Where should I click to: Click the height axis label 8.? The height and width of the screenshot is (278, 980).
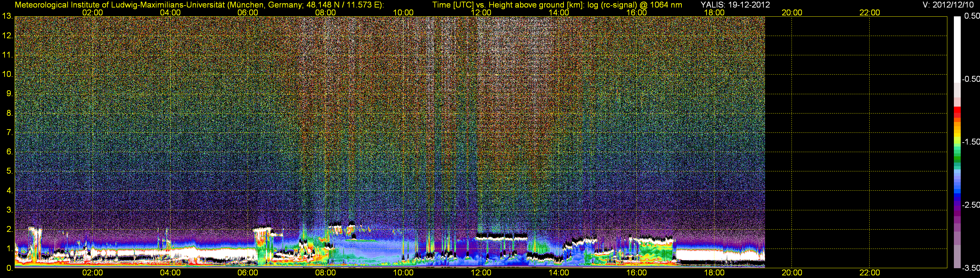9,113
